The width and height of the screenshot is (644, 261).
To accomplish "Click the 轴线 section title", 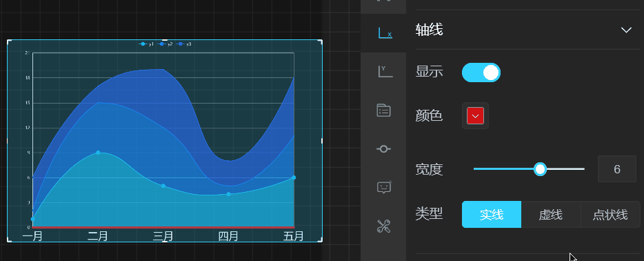I will click(x=429, y=30).
